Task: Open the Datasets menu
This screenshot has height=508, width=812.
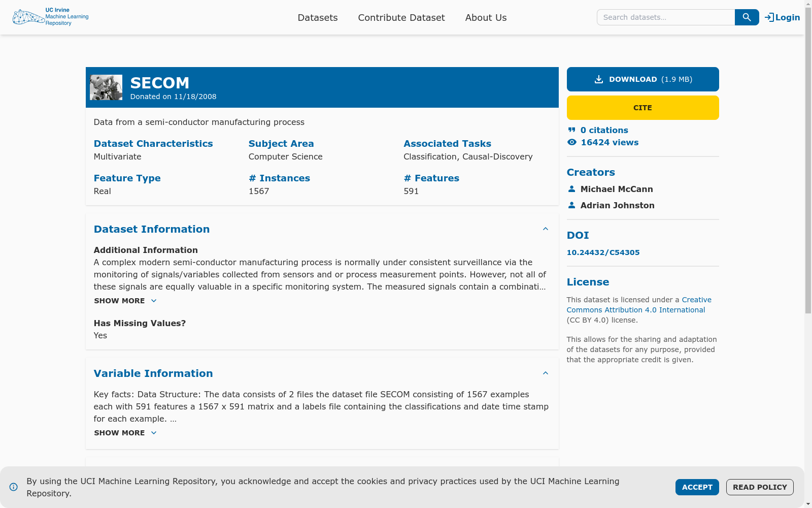Action: point(318,17)
